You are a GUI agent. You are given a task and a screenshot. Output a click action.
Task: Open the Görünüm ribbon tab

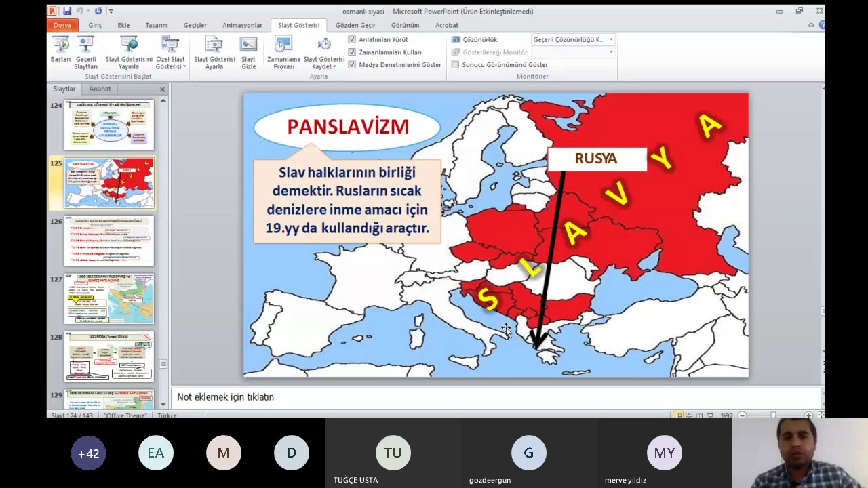(405, 25)
